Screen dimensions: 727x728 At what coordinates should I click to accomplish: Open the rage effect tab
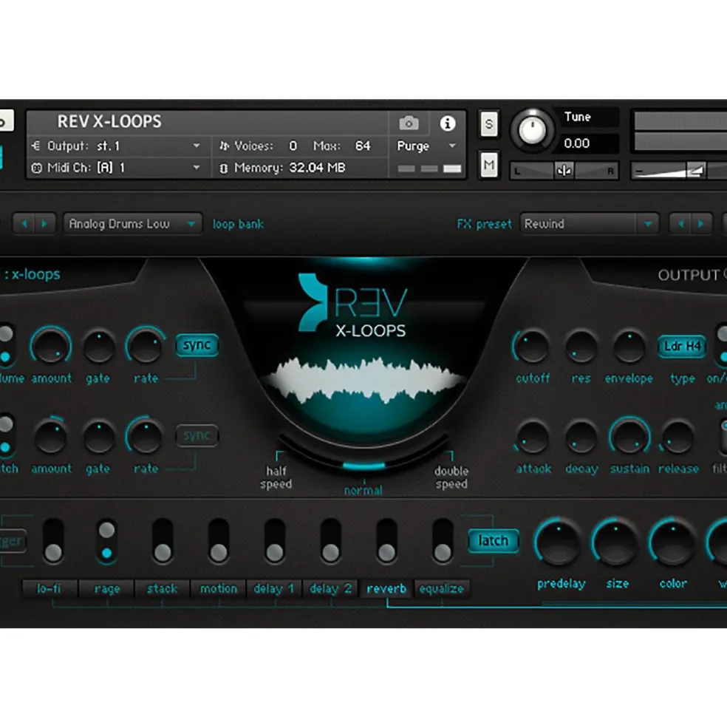pos(107,589)
